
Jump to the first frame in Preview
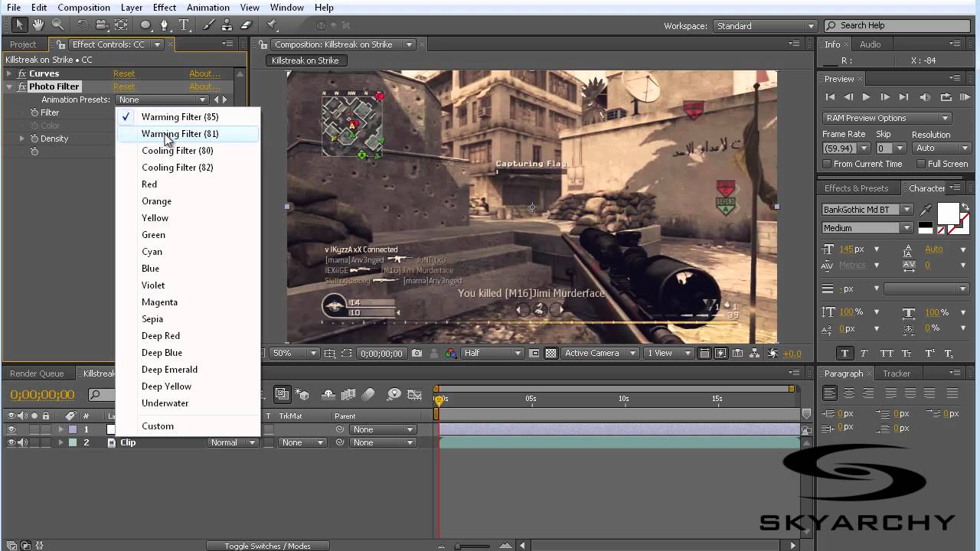point(830,97)
